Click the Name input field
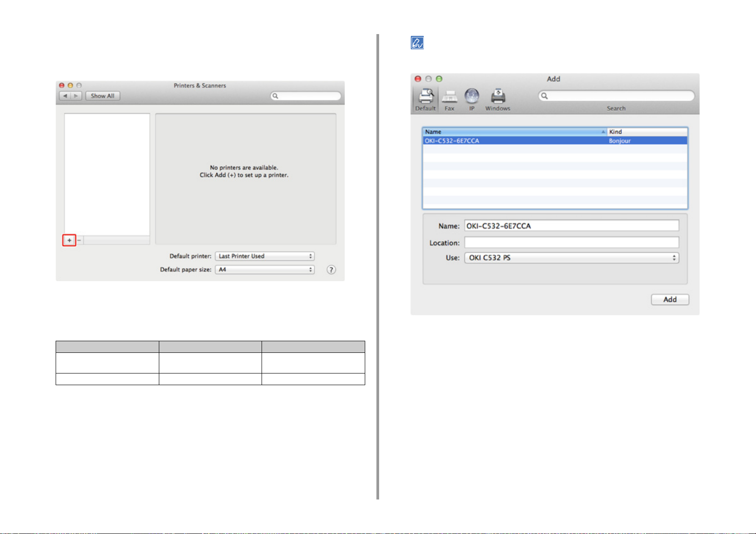The image size is (756, 534). tap(572, 226)
